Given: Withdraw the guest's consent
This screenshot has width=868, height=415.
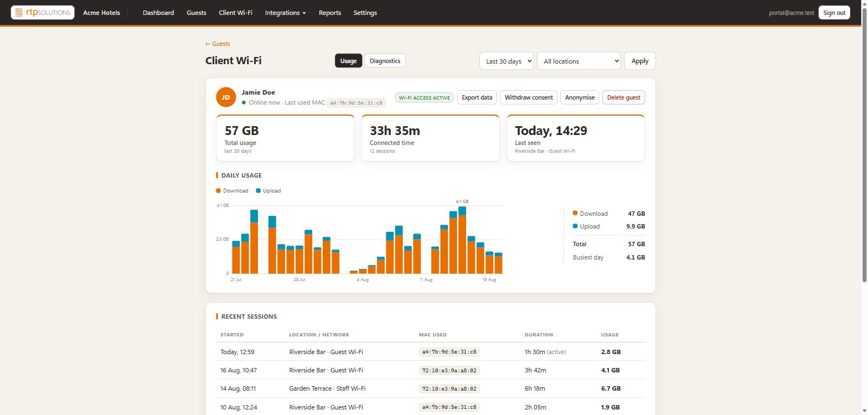Looking at the screenshot, I should click(x=529, y=97).
